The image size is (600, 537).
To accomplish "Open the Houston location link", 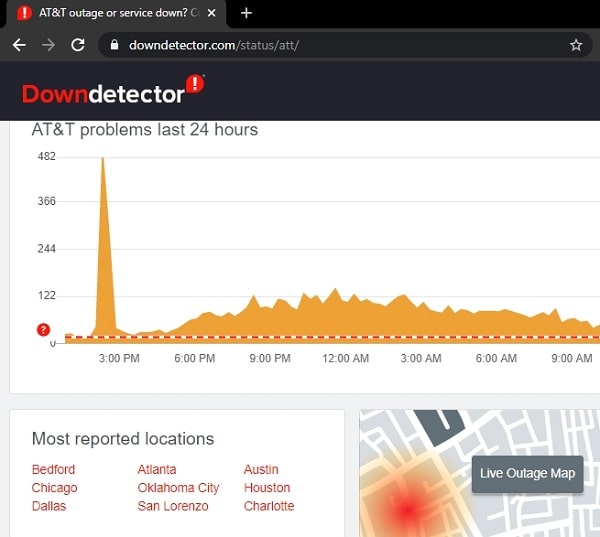I will pos(267,488).
